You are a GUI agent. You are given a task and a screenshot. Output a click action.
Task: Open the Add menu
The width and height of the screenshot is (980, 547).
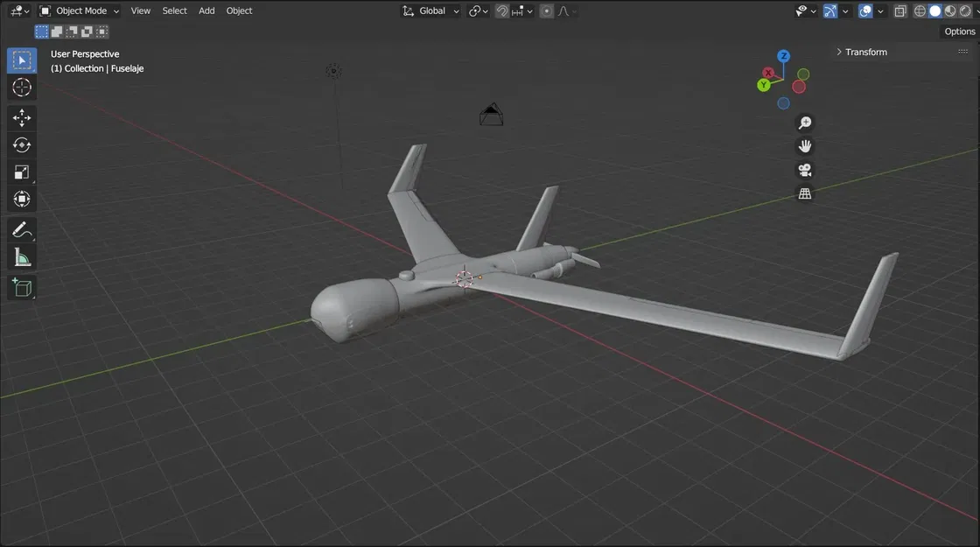(x=206, y=11)
